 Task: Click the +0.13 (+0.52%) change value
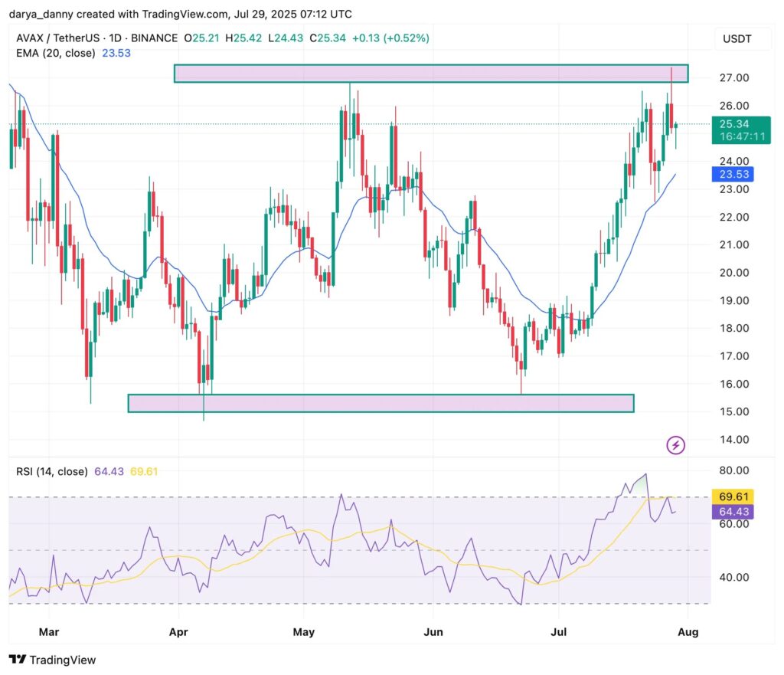click(x=392, y=38)
